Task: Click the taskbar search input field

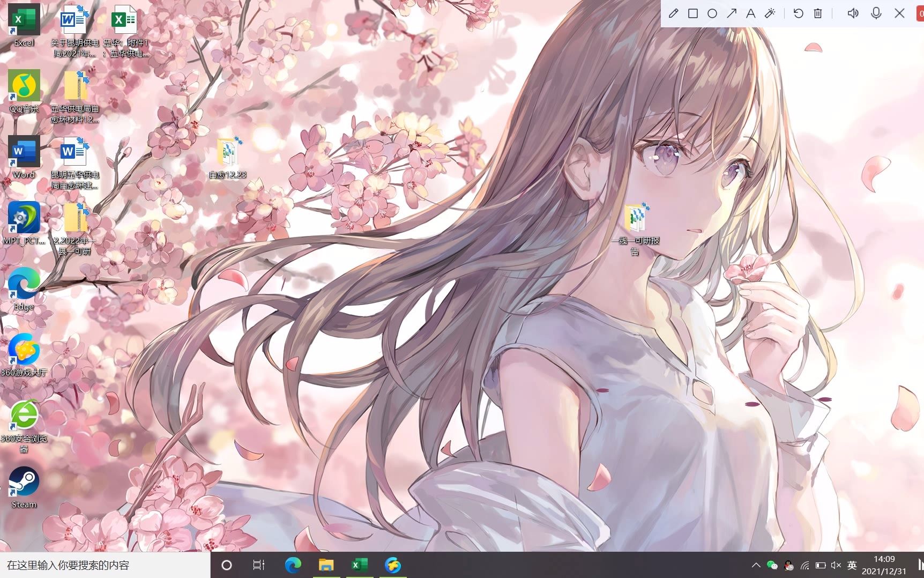Action: [105, 565]
